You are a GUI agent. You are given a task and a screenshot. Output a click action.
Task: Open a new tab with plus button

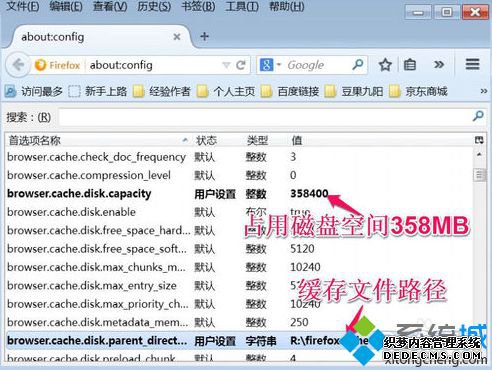tap(205, 36)
